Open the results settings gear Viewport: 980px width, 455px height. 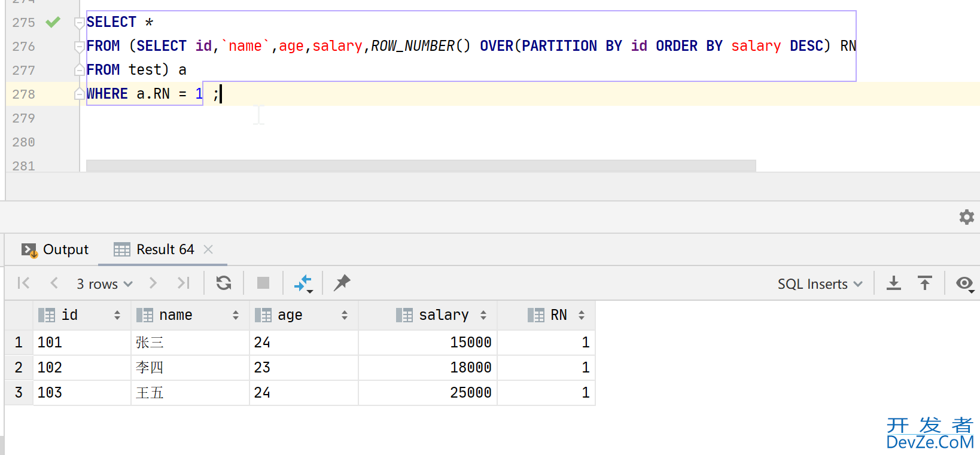pyautogui.click(x=966, y=217)
